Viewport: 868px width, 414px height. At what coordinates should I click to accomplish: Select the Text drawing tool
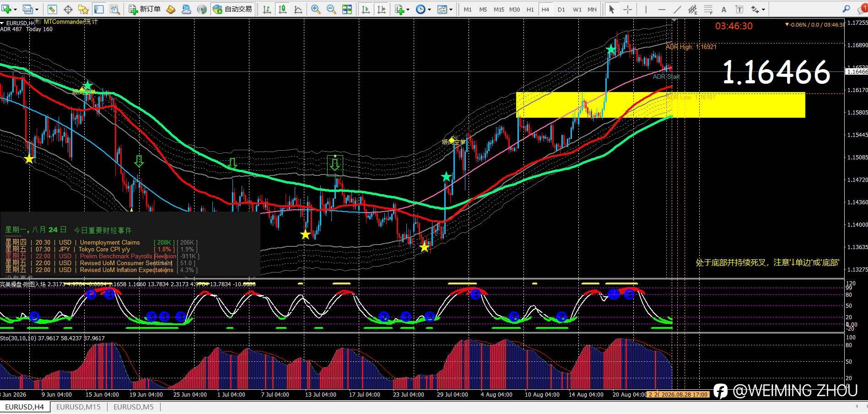pyautogui.click(x=723, y=9)
